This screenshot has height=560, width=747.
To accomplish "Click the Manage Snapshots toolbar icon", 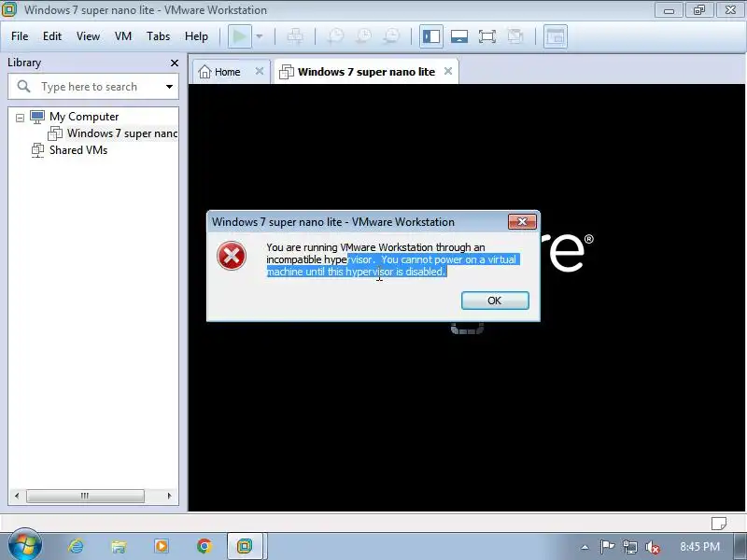I will 392,36.
